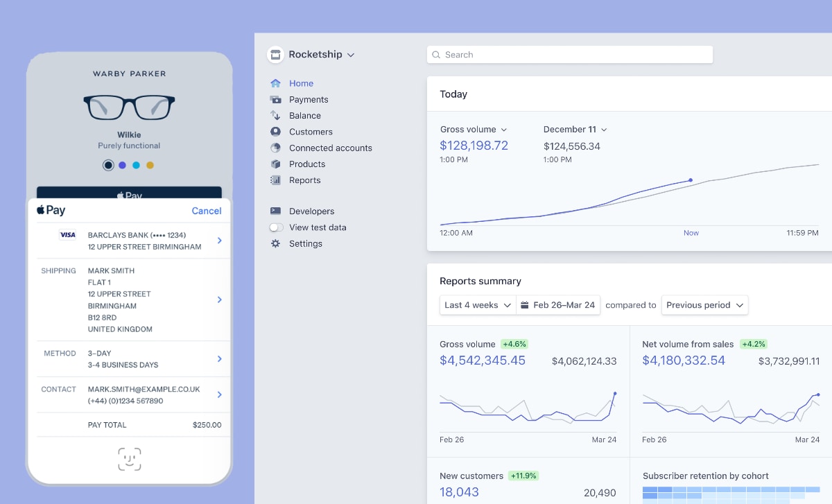
Task: Open the Previous period comparison dropdown
Action: 704,305
